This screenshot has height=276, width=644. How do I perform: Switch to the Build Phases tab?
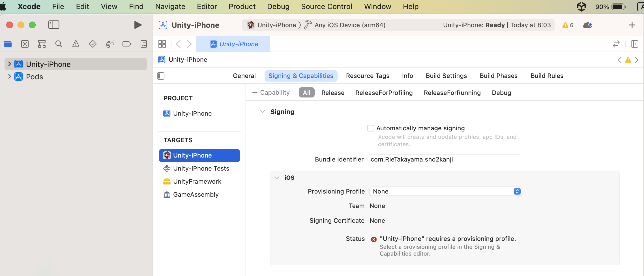tap(498, 76)
